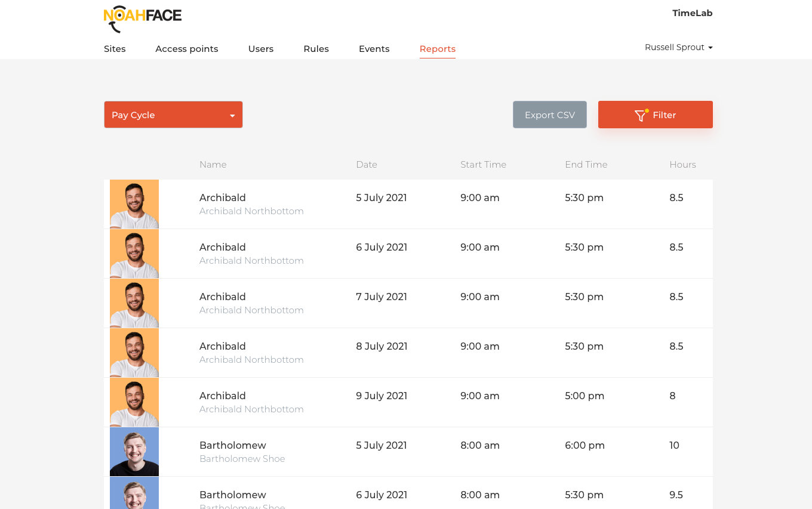Navigate to the Users page
The image size is (812, 509).
pyautogui.click(x=261, y=49)
